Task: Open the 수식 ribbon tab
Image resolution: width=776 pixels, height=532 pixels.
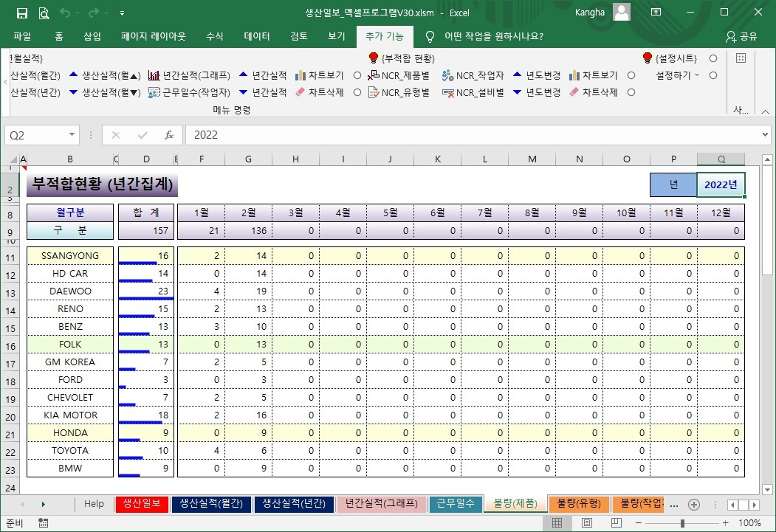Action: tap(214, 36)
